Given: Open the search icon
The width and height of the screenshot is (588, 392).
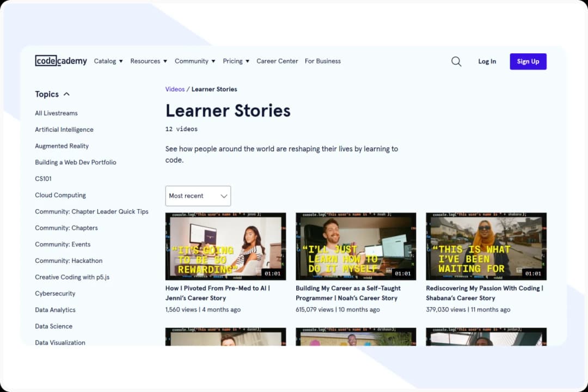Looking at the screenshot, I should tap(456, 62).
